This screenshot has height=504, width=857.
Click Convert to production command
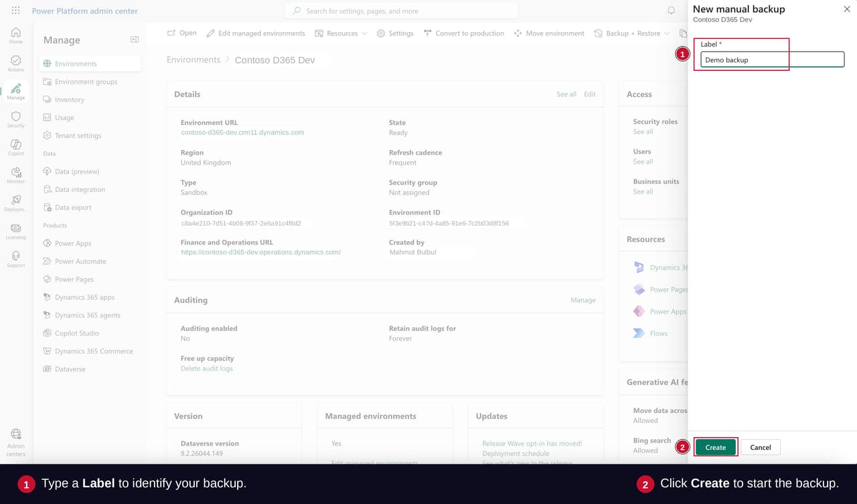pos(464,33)
